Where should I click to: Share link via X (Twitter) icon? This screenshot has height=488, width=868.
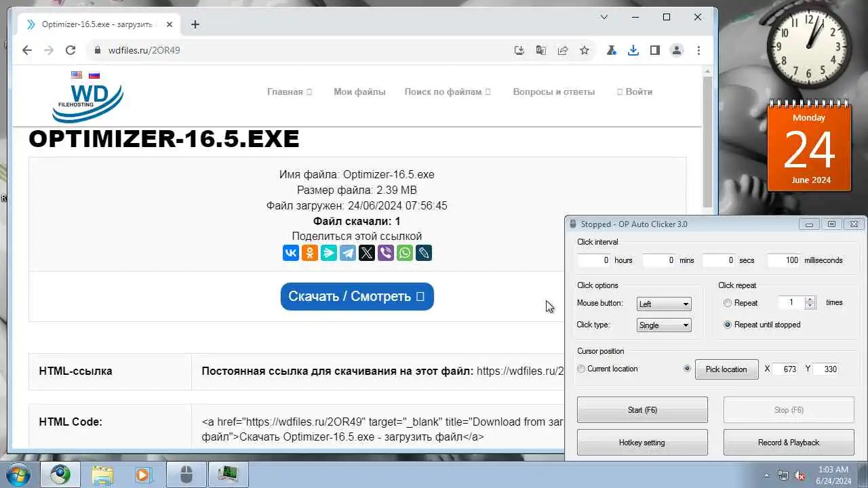367,253
